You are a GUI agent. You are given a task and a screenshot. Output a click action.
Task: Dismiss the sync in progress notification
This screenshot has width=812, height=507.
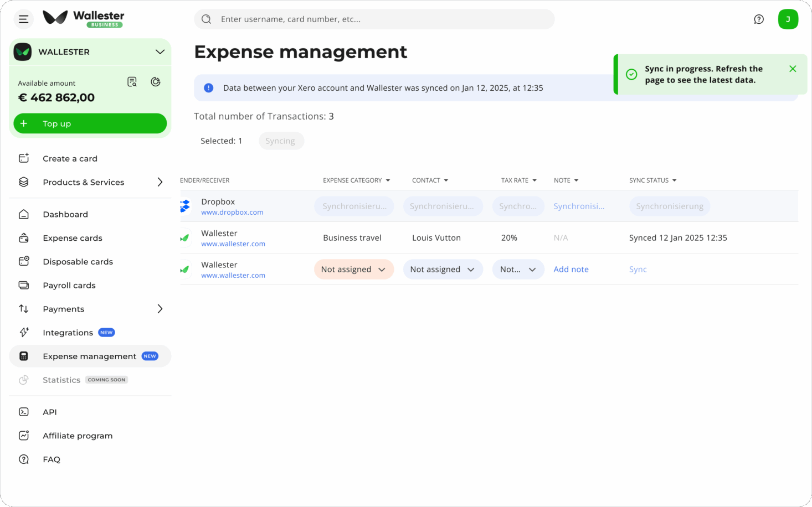tap(793, 69)
